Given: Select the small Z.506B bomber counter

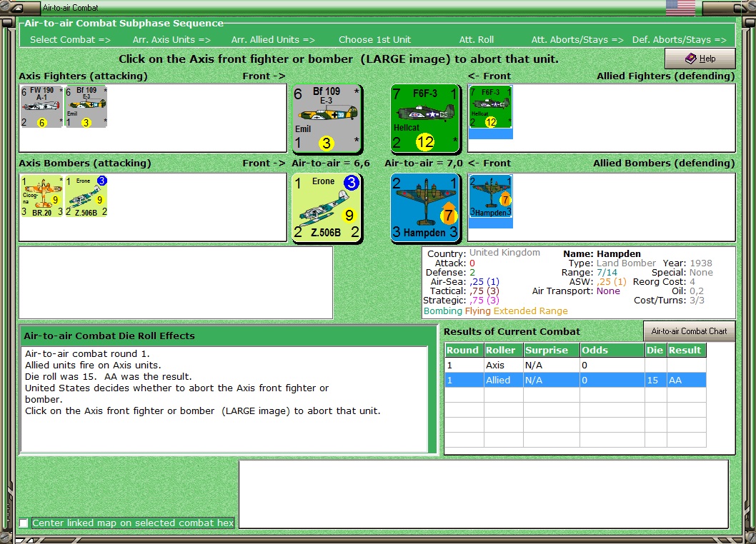Looking at the screenshot, I should pyautogui.click(x=86, y=196).
